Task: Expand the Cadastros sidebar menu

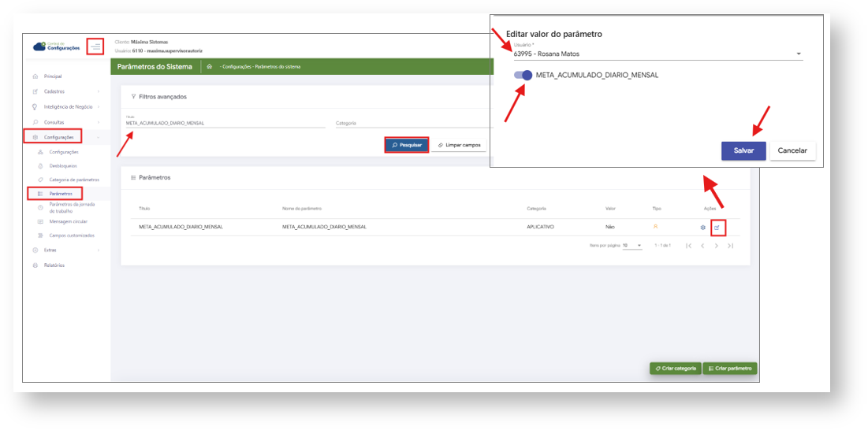Action: pos(66,91)
